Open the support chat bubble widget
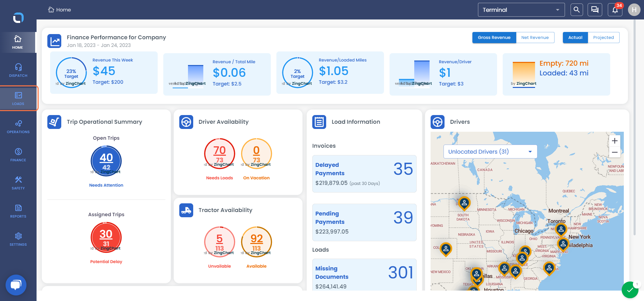This screenshot has height=301, width=644. pyautogui.click(x=16, y=285)
